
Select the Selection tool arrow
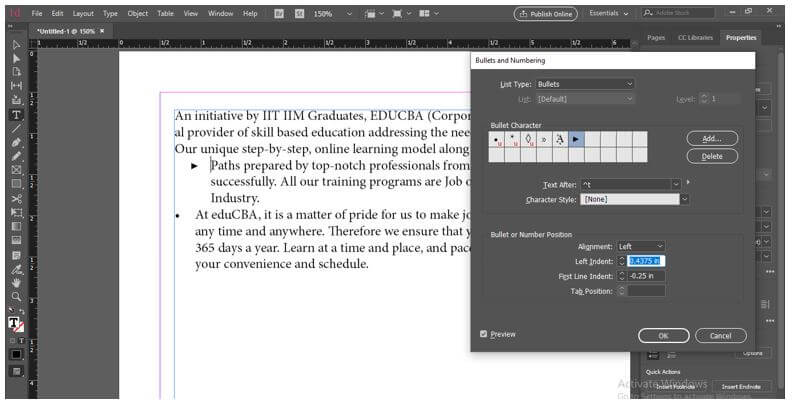pyautogui.click(x=16, y=45)
